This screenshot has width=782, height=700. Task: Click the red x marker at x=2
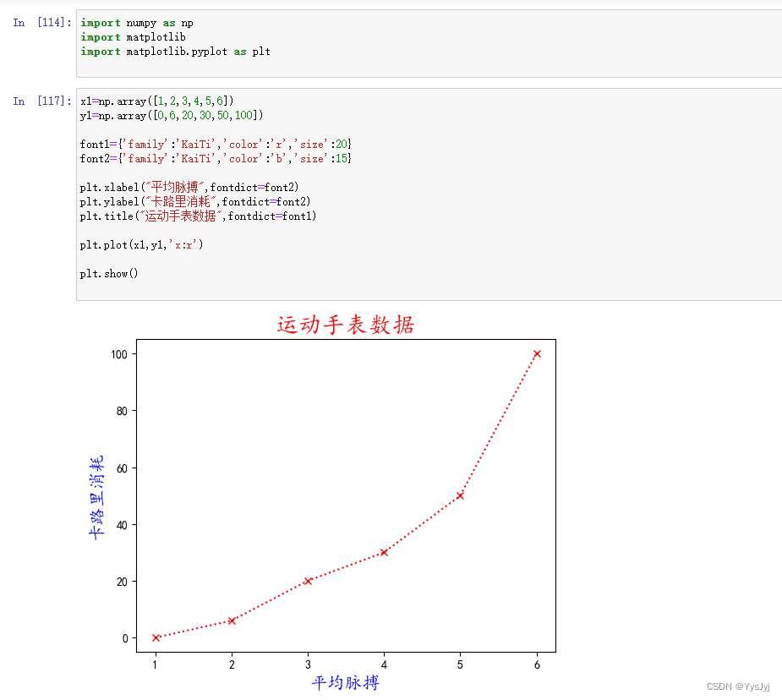[232, 621]
